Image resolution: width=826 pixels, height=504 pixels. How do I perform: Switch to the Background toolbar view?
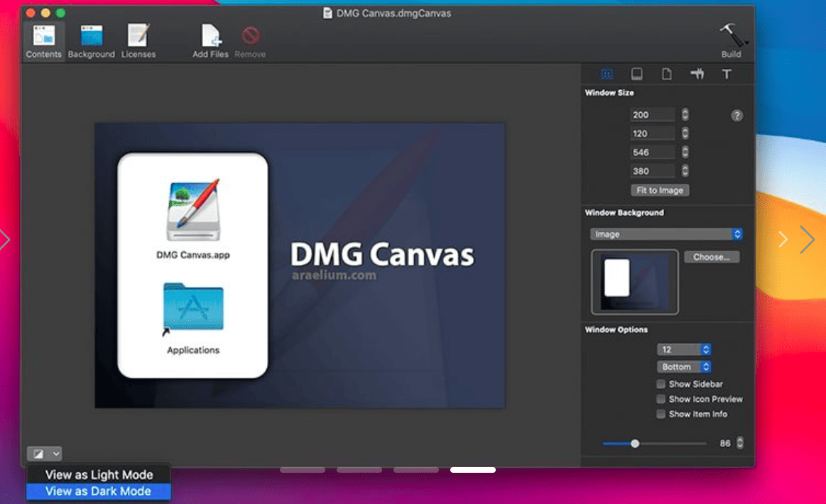[x=91, y=41]
